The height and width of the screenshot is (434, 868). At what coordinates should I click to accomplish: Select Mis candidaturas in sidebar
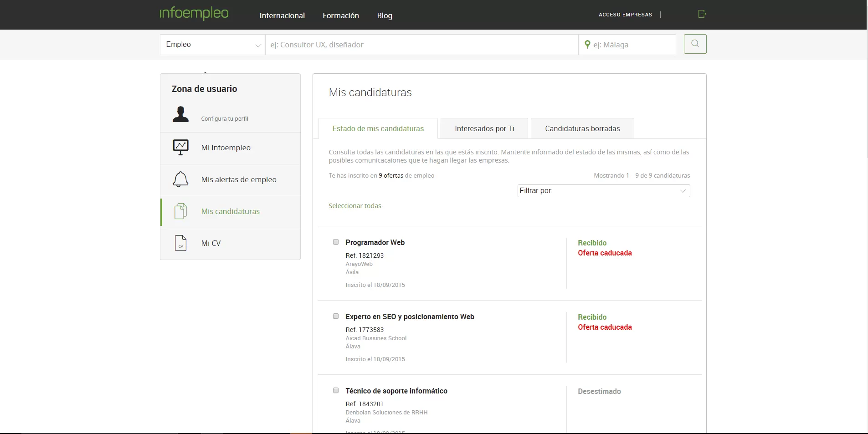pyautogui.click(x=230, y=212)
